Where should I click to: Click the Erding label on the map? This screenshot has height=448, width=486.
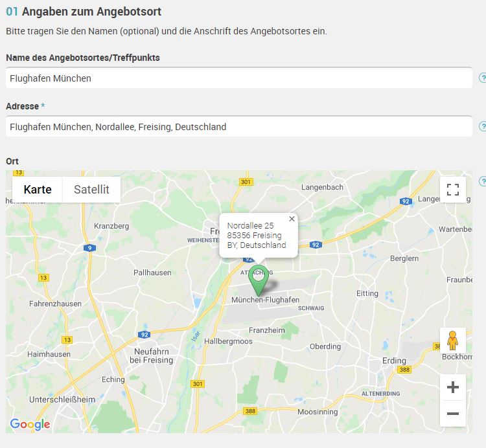coord(394,361)
